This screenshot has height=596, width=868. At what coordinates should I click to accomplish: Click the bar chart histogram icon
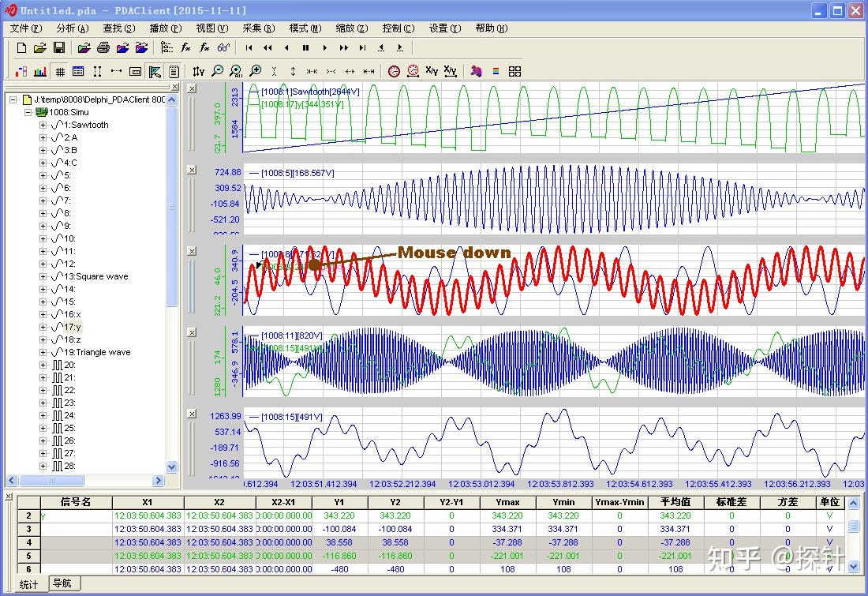40,71
